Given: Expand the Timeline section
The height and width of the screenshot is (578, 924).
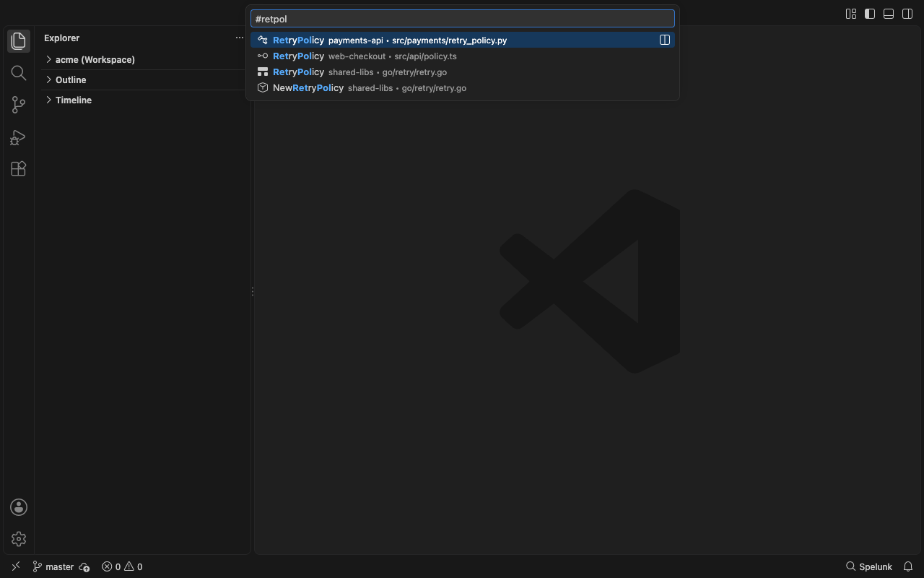Looking at the screenshot, I should point(144,100).
